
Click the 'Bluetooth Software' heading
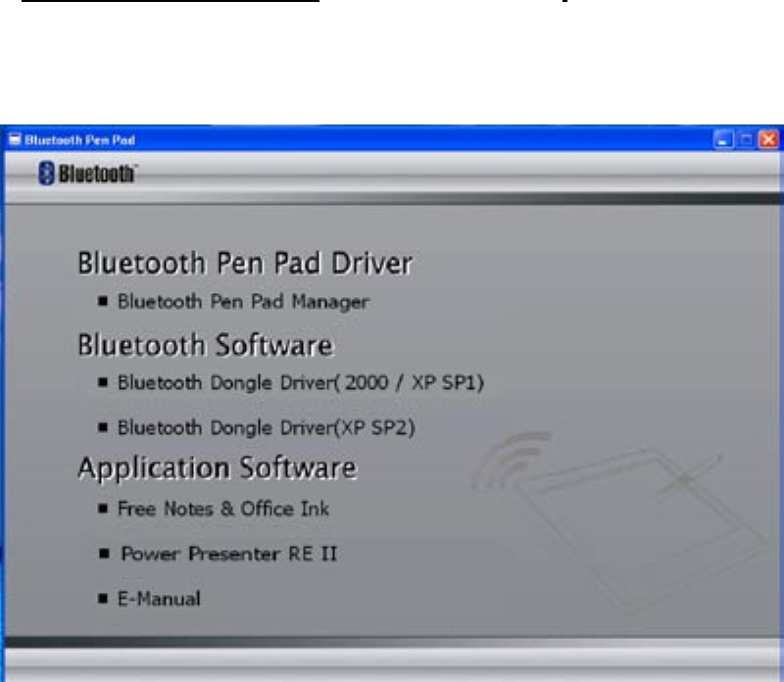206,345
